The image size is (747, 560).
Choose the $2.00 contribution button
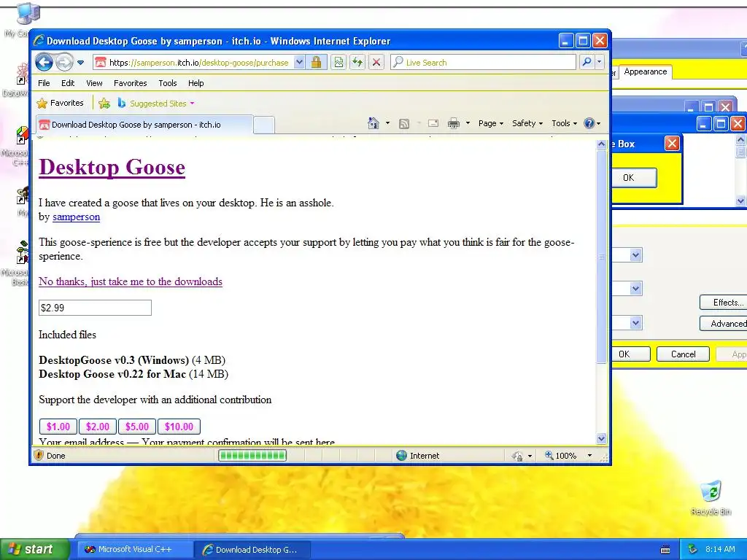coord(98,427)
